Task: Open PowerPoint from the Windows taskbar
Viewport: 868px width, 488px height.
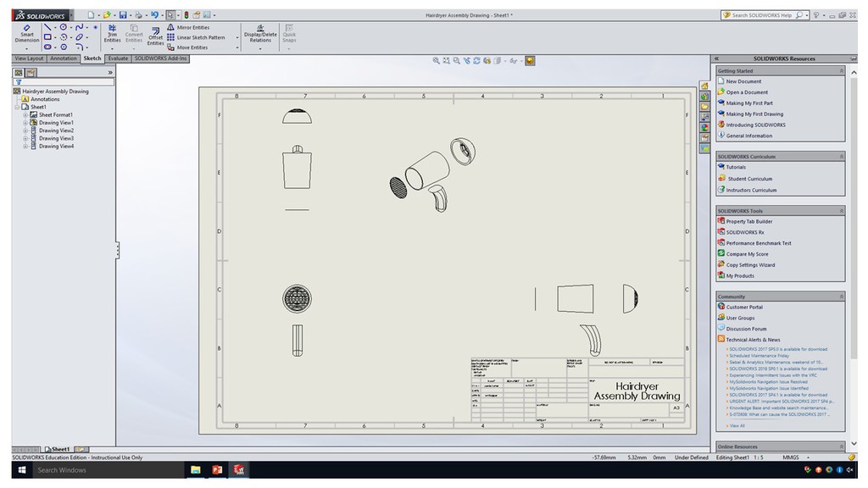Action: pos(217,469)
